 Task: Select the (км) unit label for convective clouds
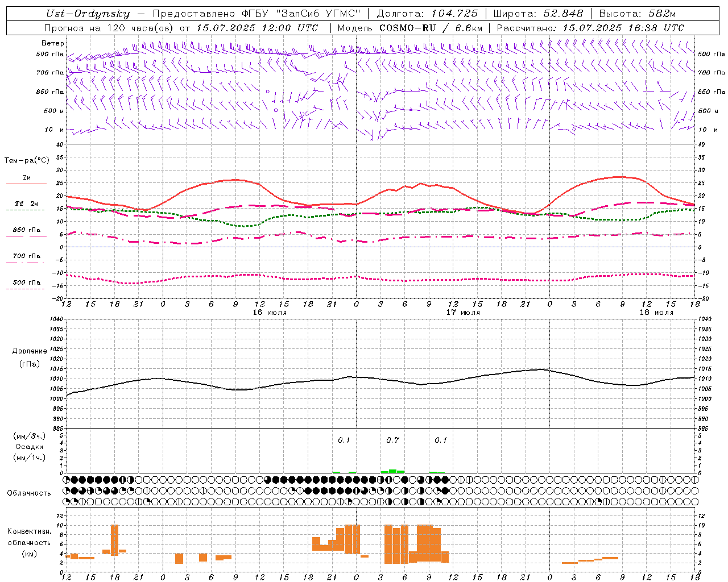30,554
